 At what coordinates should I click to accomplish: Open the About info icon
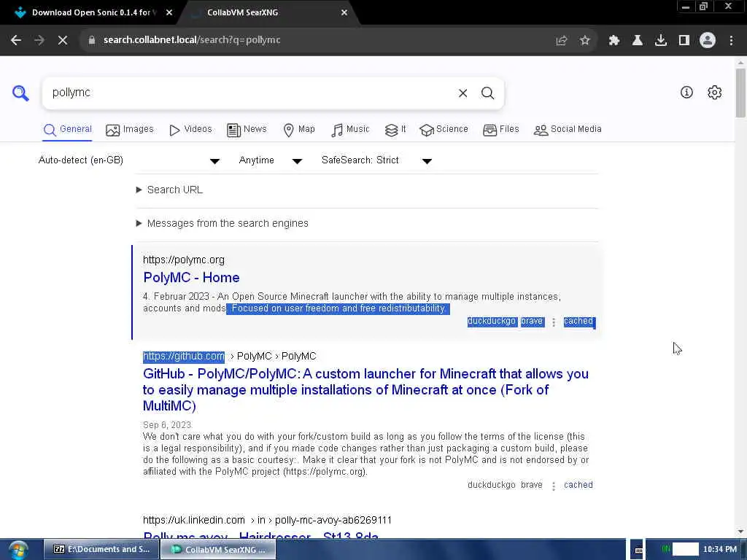pos(686,93)
